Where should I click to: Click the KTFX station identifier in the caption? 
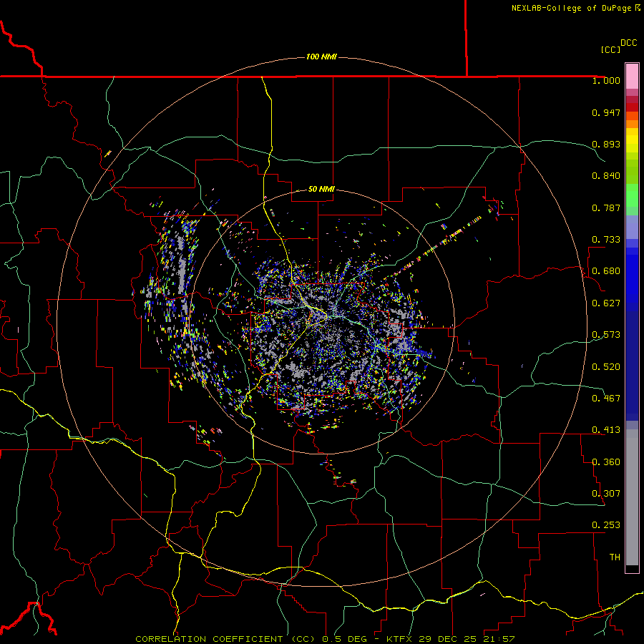pyautogui.click(x=399, y=639)
